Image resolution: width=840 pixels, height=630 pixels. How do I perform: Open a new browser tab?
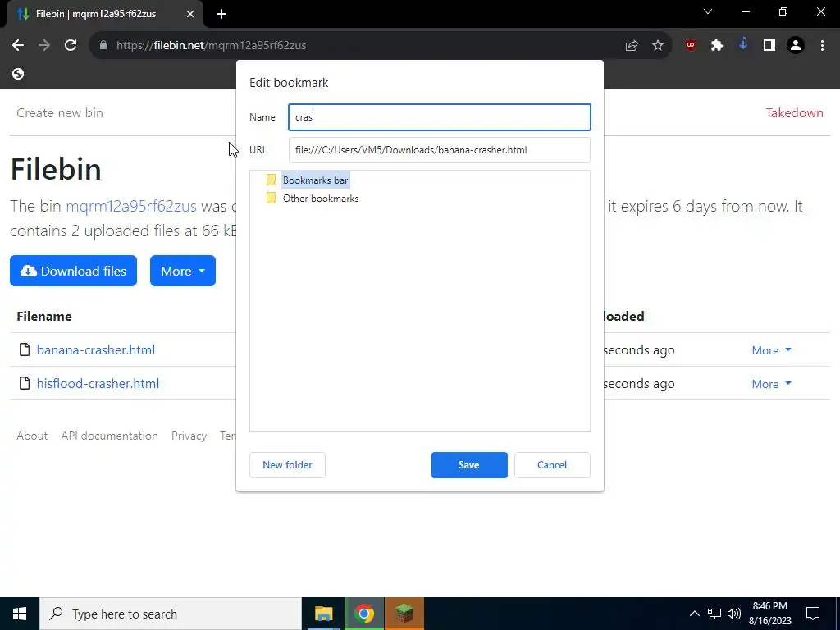tap(221, 14)
